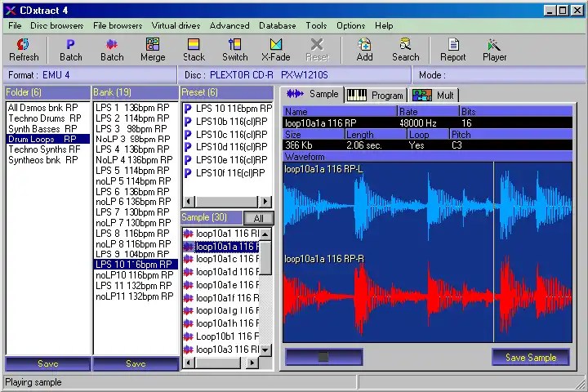The width and height of the screenshot is (588, 392).
Task: Click the Folder (6) column header
Action: (x=47, y=92)
